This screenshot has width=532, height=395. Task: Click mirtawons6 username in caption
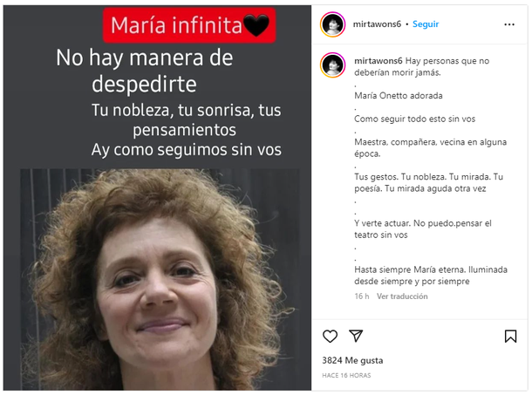(x=379, y=61)
